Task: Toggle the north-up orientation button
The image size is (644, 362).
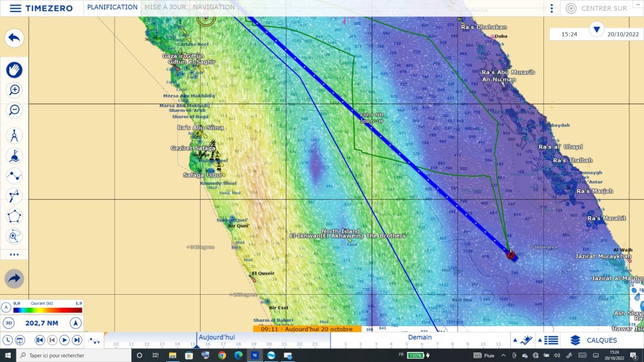Action: click(75, 323)
